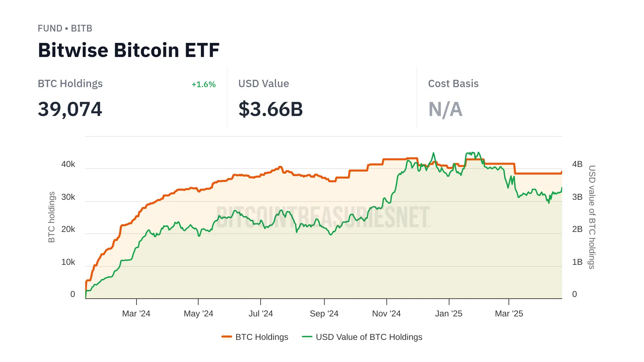644x362 pixels.
Task: Click the Mar '24 x-axis tick label
Action: point(136,314)
